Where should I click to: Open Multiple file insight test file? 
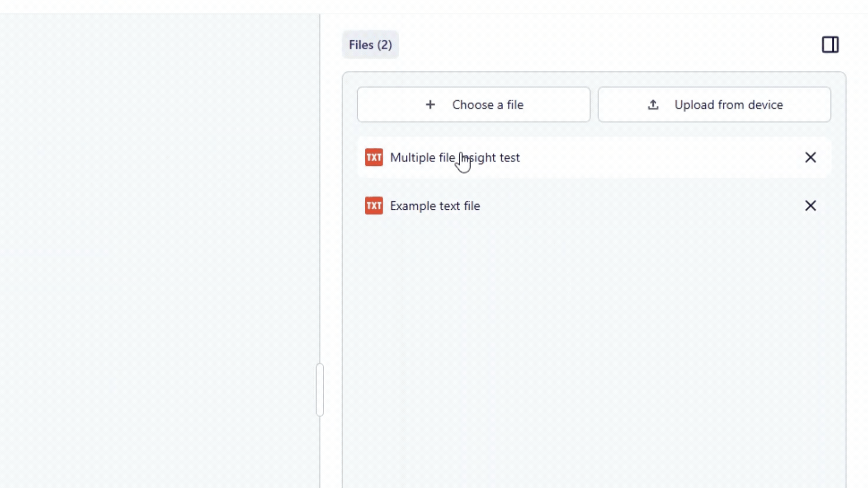click(594, 157)
